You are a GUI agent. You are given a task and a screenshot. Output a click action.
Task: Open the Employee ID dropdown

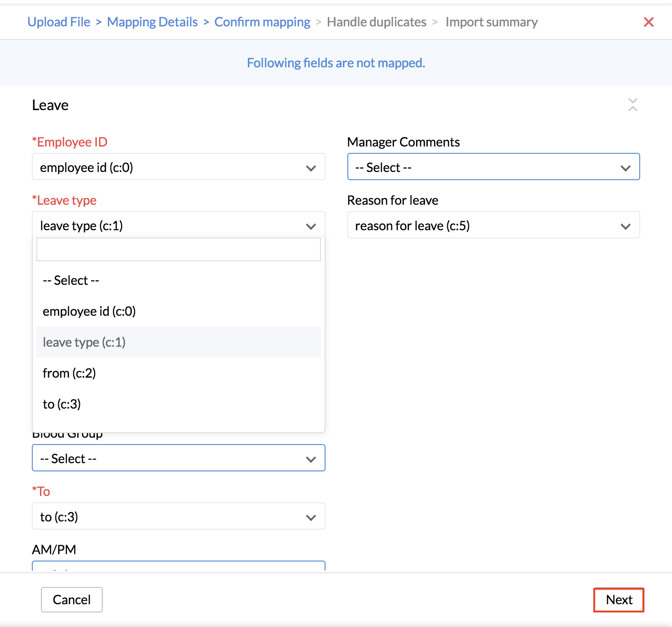pyautogui.click(x=178, y=167)
